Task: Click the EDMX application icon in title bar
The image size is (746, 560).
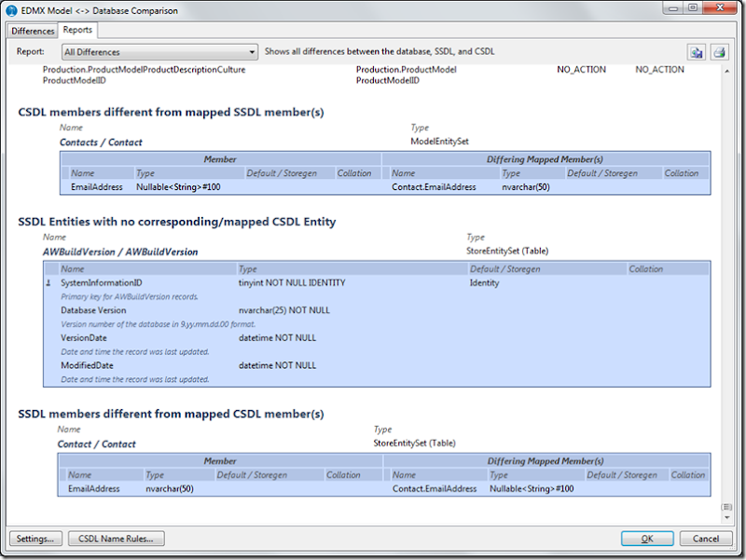Action: tap(11, 10)
